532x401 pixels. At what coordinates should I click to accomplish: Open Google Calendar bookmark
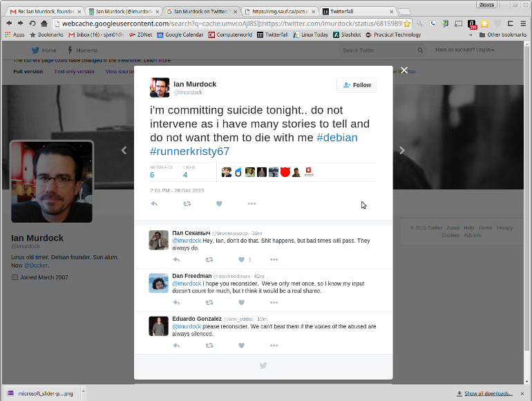coord(180,35)
